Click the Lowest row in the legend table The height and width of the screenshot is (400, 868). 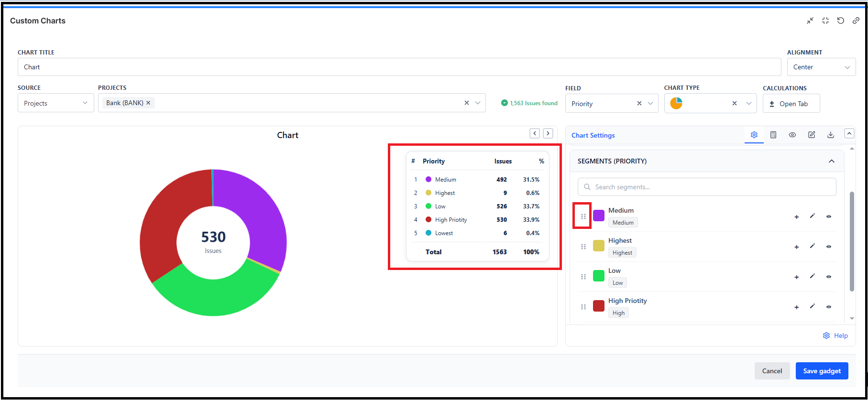[477, 233]
